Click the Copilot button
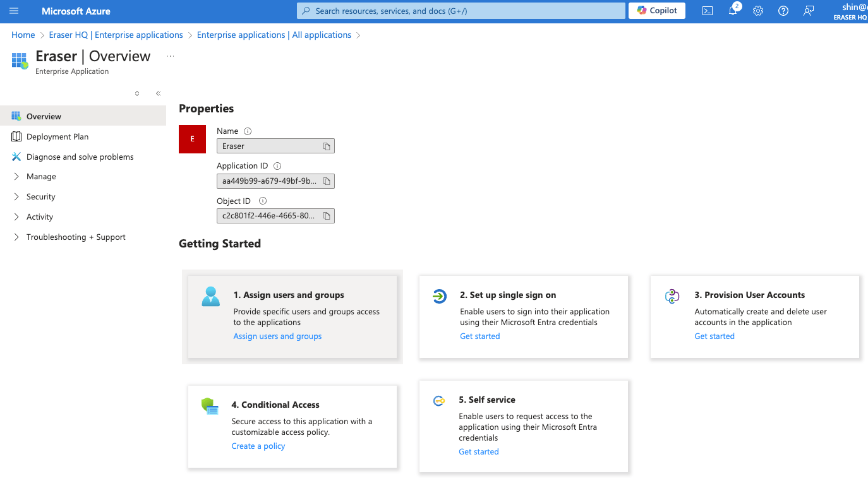Viewport: 868px width, 481px height. tap(657, 11)
